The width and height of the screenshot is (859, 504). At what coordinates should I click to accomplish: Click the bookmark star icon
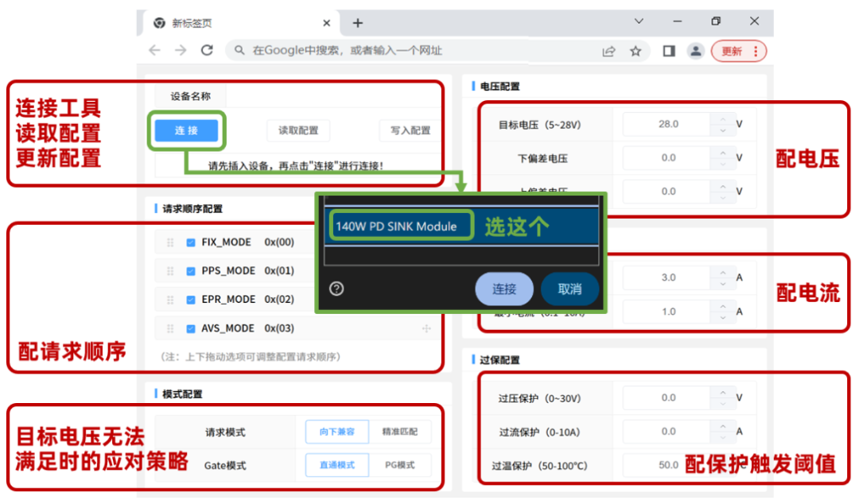(x=636, y=49)
